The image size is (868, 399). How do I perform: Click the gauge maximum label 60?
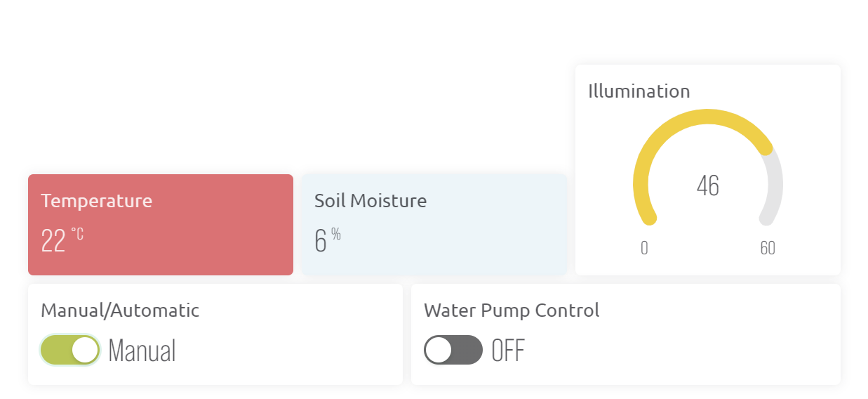click(x=768, y=248)
